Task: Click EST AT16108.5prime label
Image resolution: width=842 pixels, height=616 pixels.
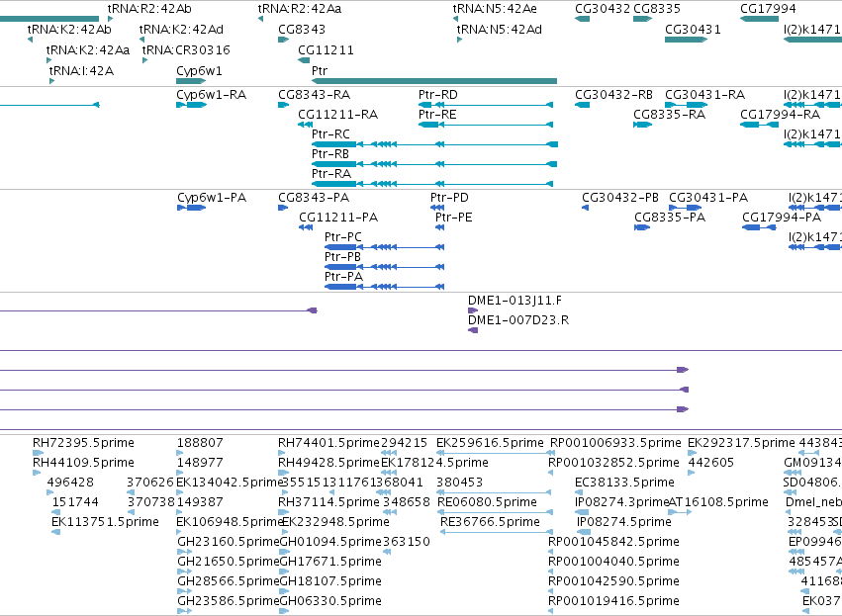Action: tap(718, 502)
